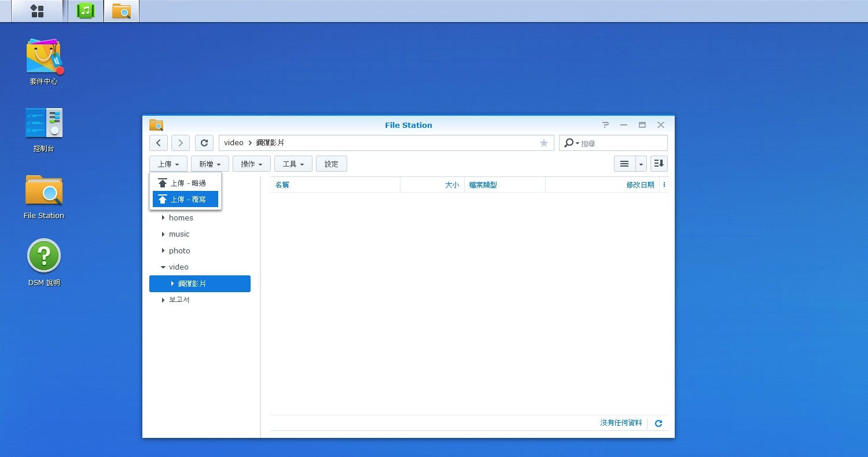Click the 設定 settings button
Image resolution: width=868 pixels, height=457 pixels.
tap(331, 164)
